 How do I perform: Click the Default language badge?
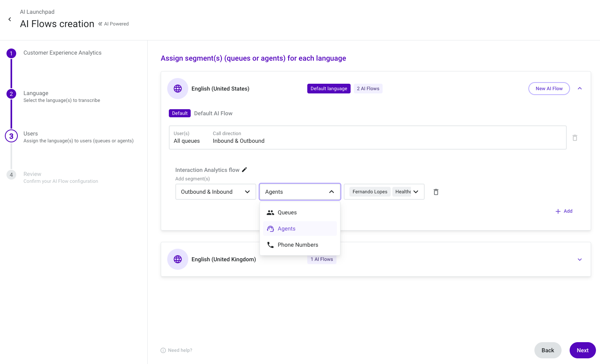329,89
